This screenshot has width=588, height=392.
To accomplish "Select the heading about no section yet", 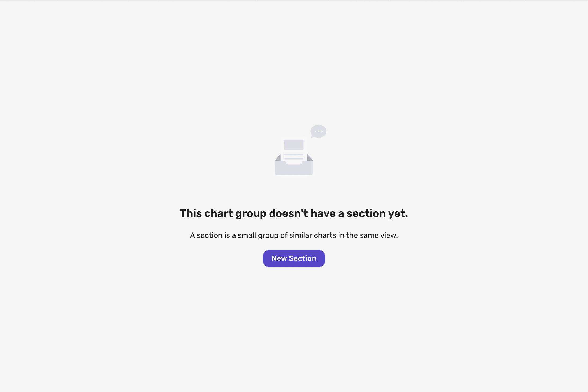I will point(294,213).
